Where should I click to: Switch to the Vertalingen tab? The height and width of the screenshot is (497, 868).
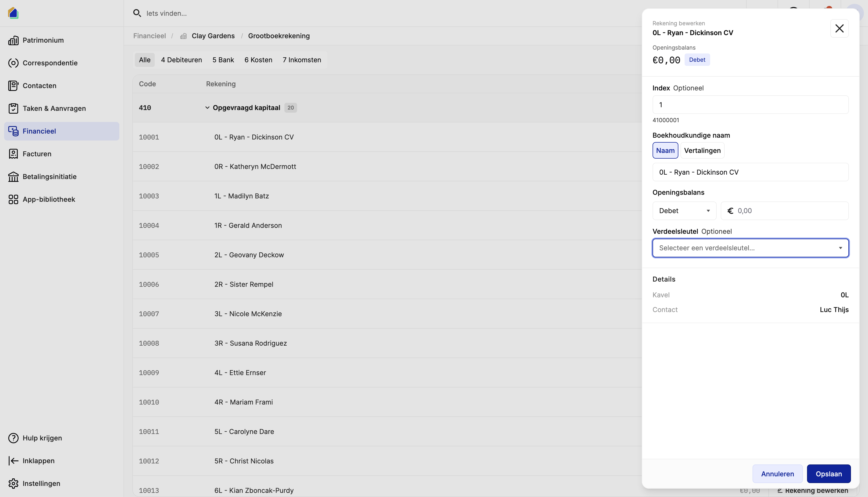[x=702, y=151]
